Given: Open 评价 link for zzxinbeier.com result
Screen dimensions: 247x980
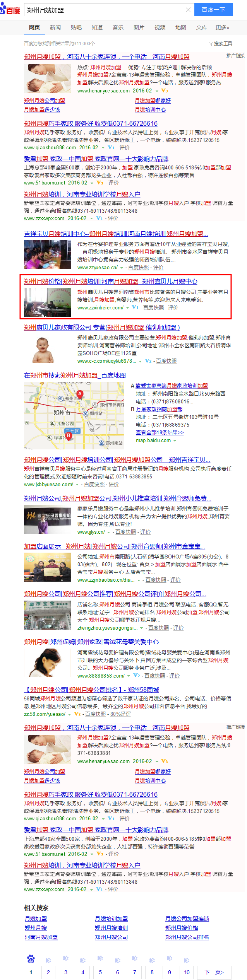Looking at the screenshot, I should point(173,308).
